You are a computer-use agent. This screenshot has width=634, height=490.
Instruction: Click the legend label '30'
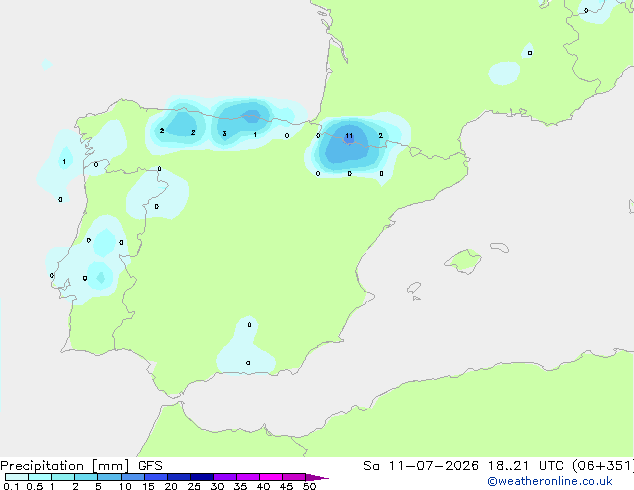(x=217, y=486)
